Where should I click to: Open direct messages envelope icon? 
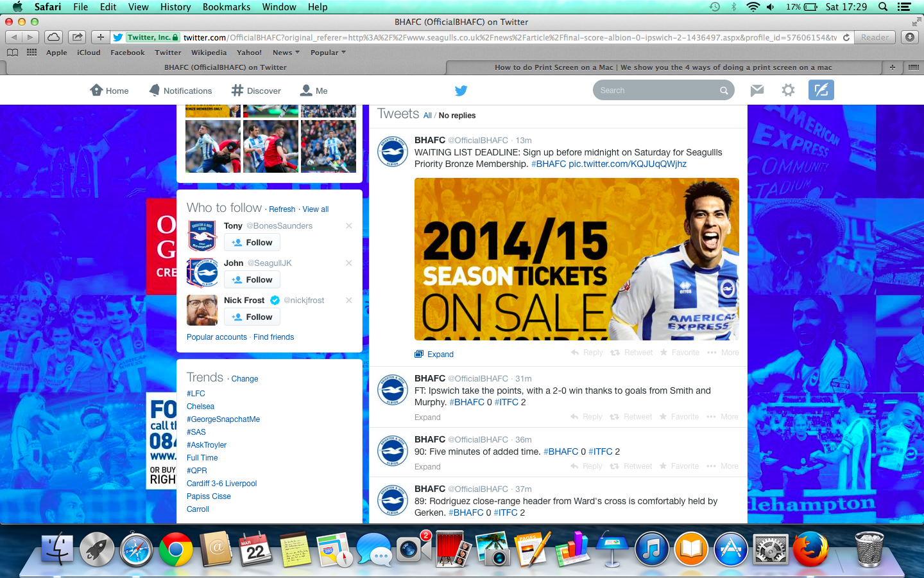pyautogui.click(x=757, y=91)
